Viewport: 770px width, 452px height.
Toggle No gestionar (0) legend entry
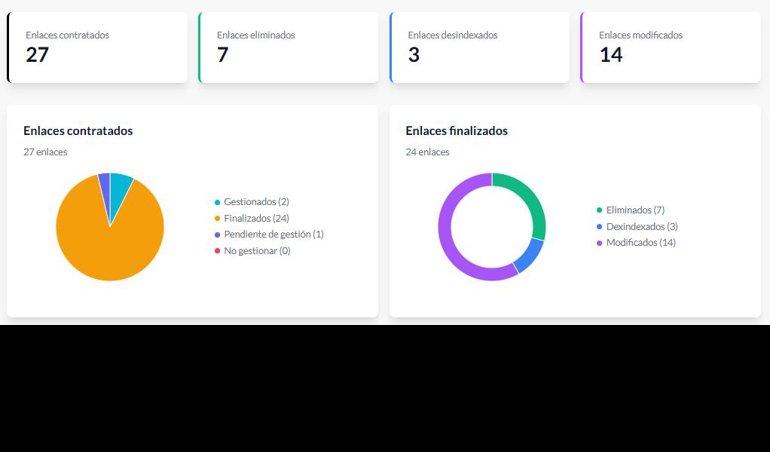point(257,250)
